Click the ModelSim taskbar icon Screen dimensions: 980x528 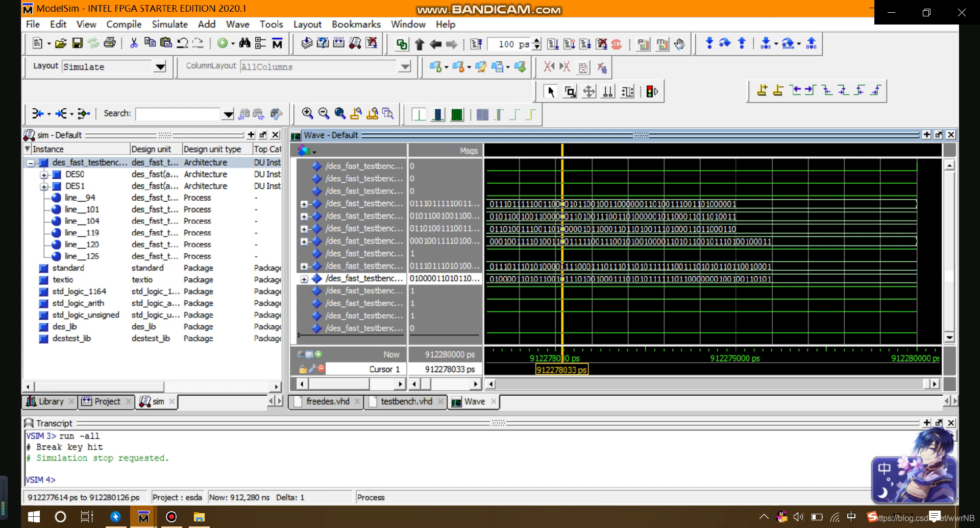[143, 517]
